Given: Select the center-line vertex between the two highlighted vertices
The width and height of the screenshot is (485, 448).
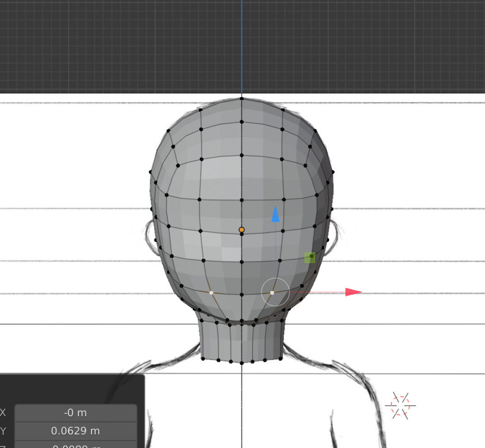Looking at the screenshot, I should point(242,295).
